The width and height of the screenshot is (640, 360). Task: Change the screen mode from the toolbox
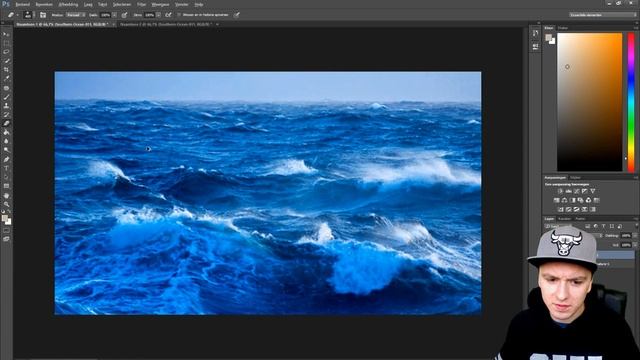pos(6,239)
